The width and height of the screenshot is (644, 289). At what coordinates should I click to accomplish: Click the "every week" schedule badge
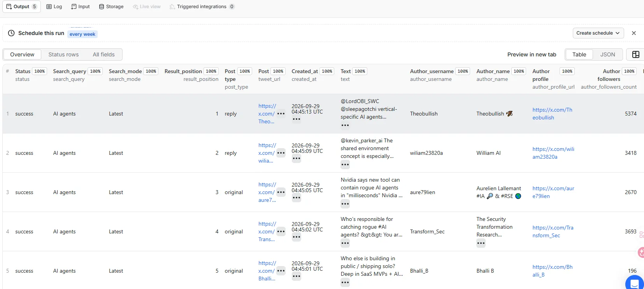(82, 34)
